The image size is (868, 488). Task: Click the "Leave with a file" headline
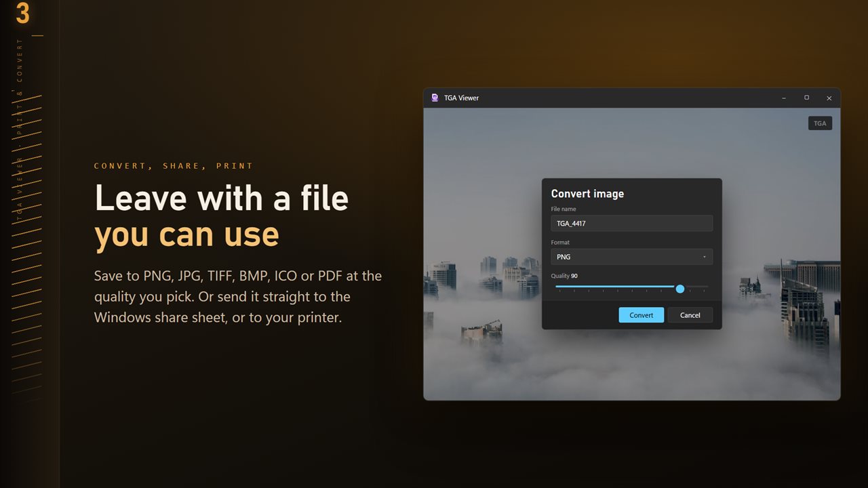click(x=222, y=198)
